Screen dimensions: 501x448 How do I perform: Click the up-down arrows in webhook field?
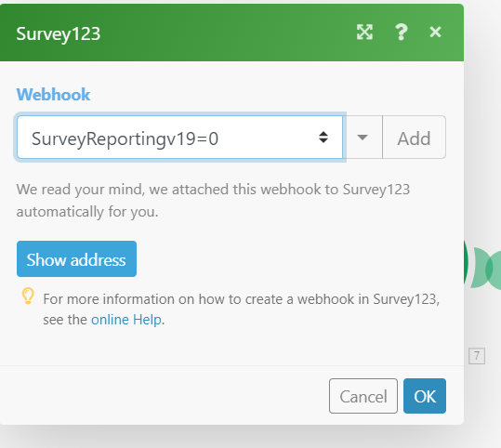(x=323, y=138)
